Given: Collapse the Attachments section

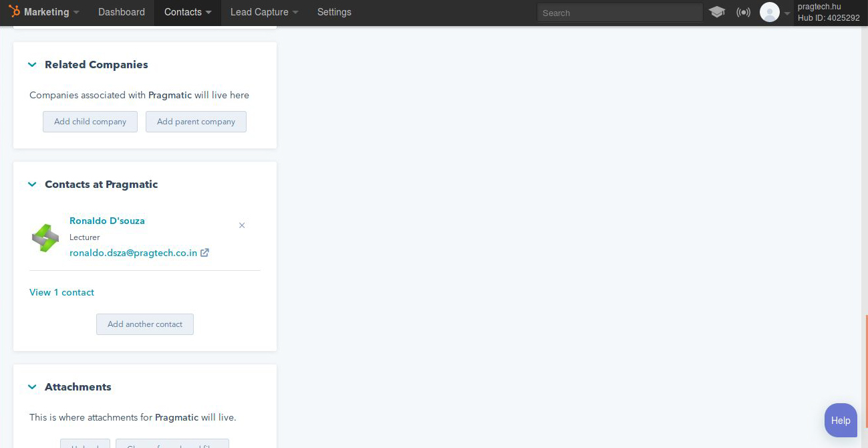Looking at the screenshot, I should [32, 387].
